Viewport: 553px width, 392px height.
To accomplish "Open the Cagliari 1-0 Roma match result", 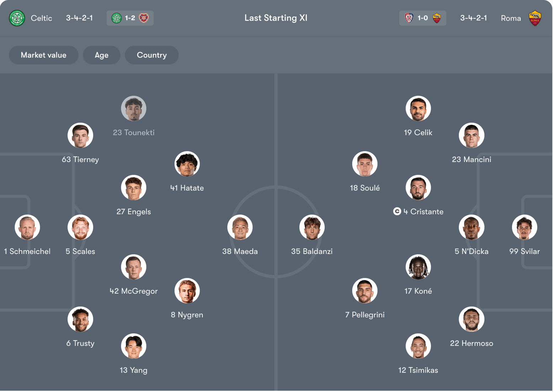I will [x=422, y=18].
